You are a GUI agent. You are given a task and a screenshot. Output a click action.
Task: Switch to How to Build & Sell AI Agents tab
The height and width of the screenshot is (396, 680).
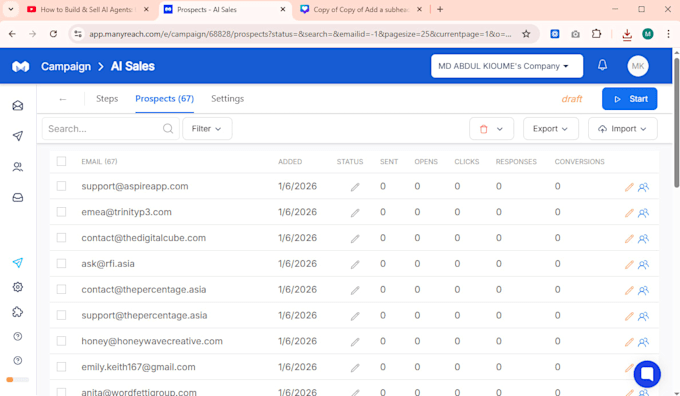(87, 10)
